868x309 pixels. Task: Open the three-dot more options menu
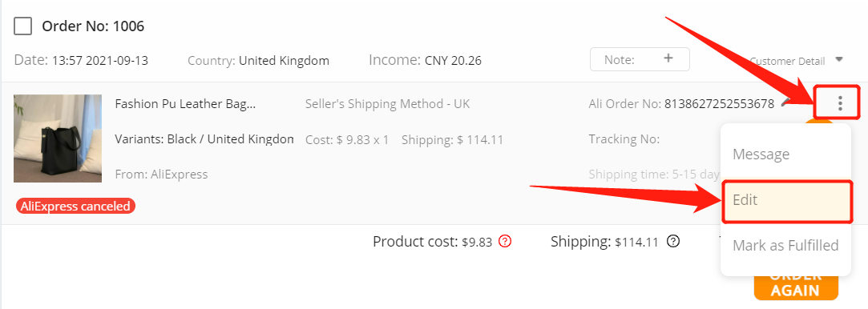click(x=840, y=102)
